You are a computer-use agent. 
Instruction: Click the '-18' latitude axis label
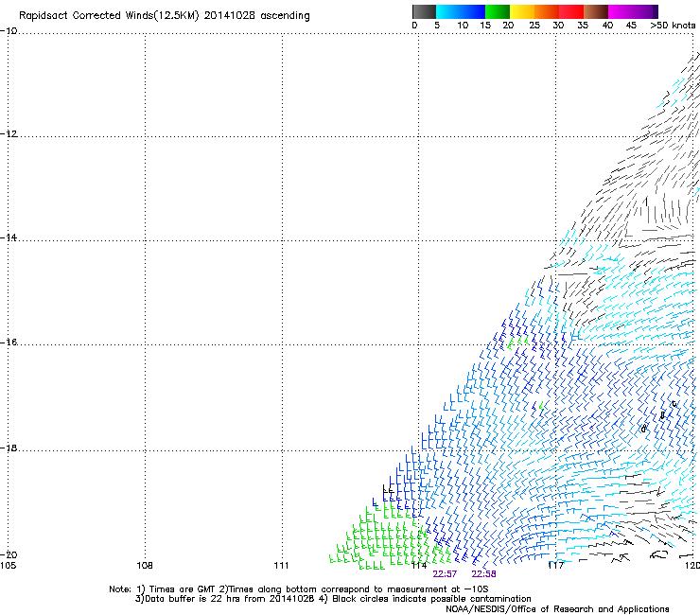(9, 448)
